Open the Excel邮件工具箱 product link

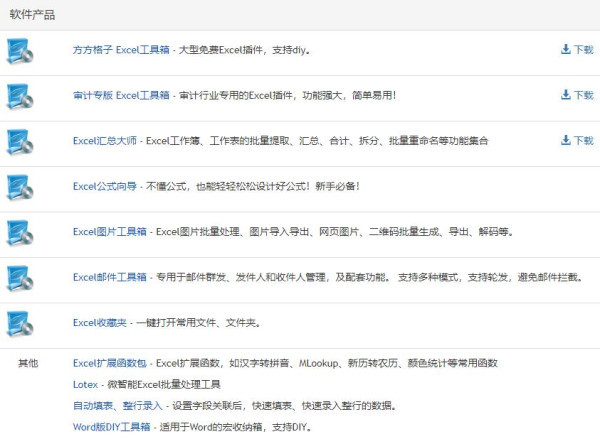coord(110,277)
